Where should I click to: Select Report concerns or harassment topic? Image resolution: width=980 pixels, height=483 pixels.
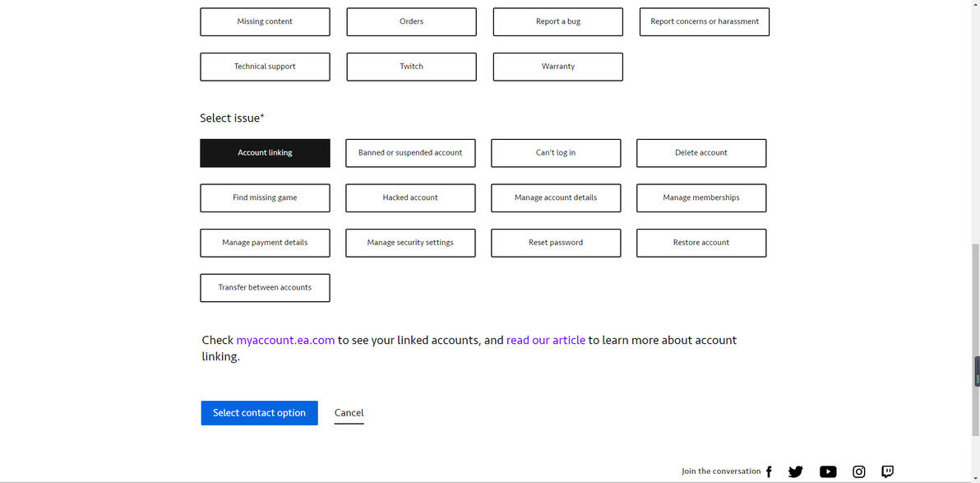tap(704, 22)
